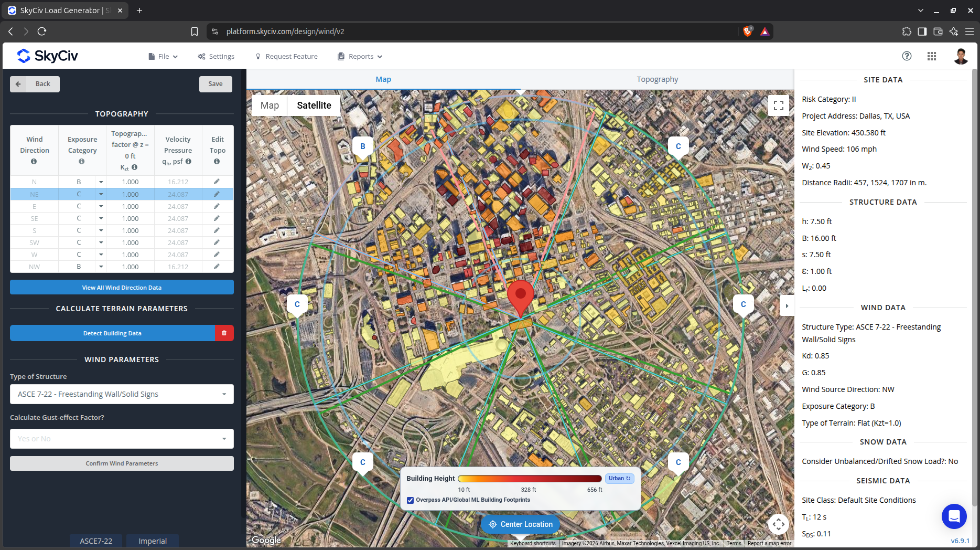Open exposure category dropdown for E row

101,206
